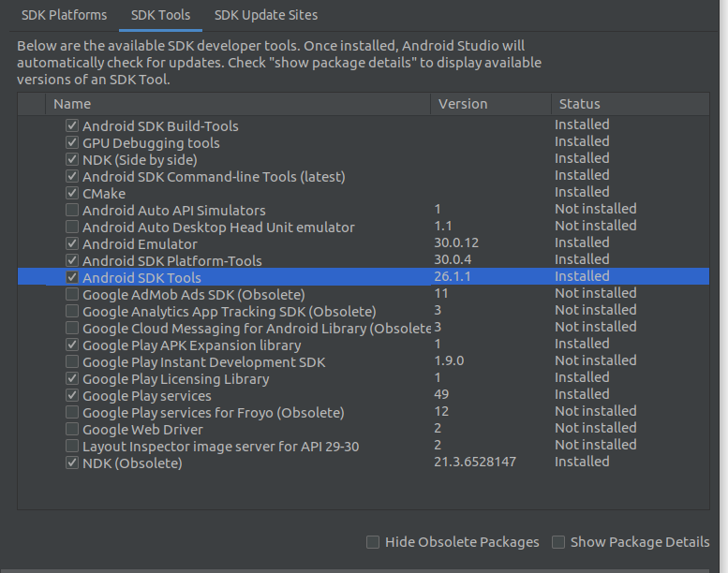The image size is (728, 573).
Task: Sort the table by Name column header
Action: point(238,104)
